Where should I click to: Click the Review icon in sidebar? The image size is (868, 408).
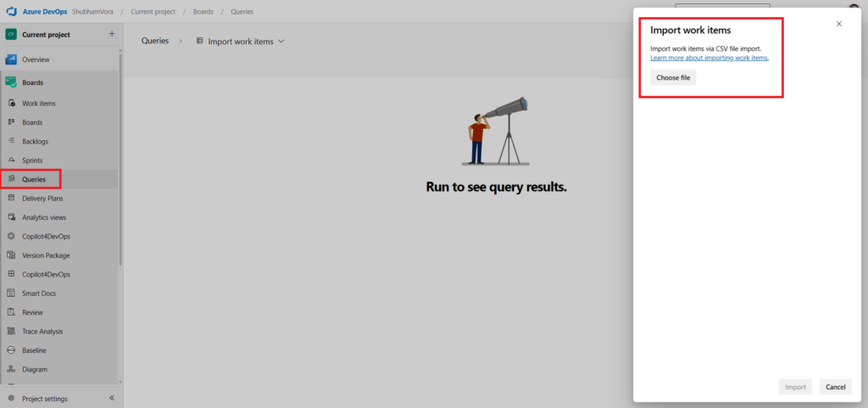(11, 312)
